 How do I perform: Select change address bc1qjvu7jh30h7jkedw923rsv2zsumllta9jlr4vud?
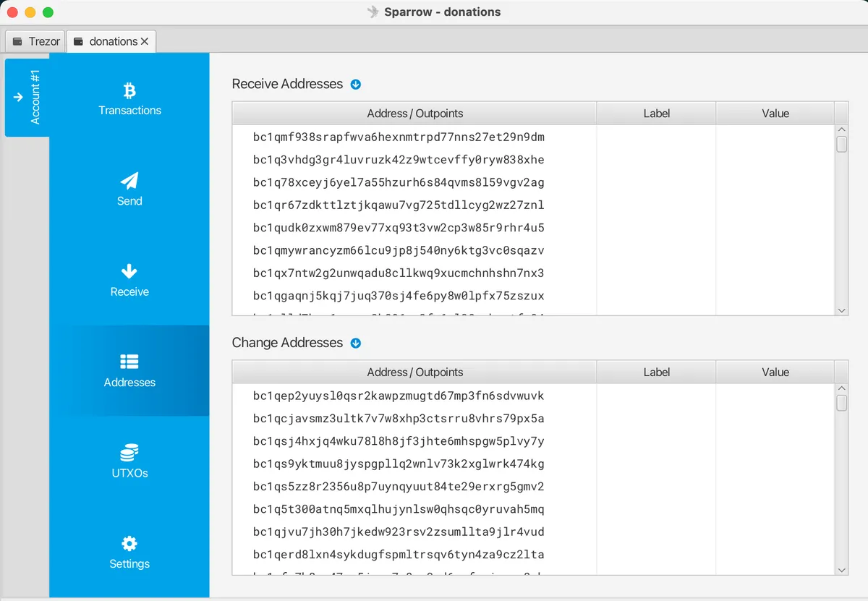[399, 532]
